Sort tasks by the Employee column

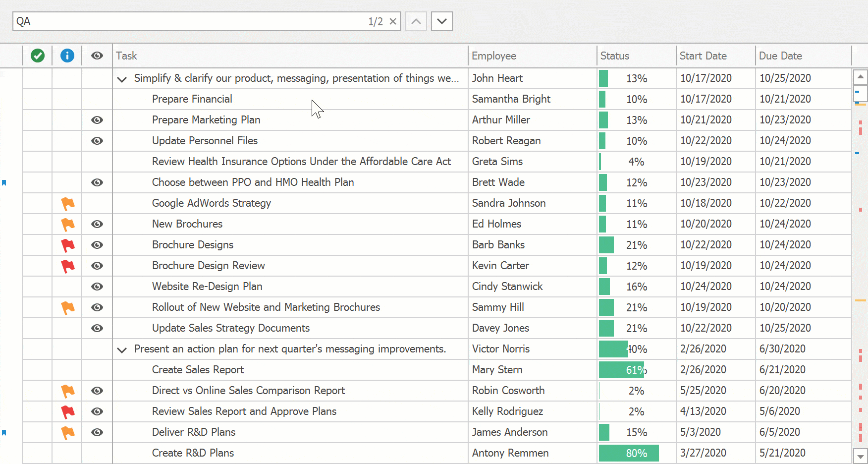click(x=494, y=56)
